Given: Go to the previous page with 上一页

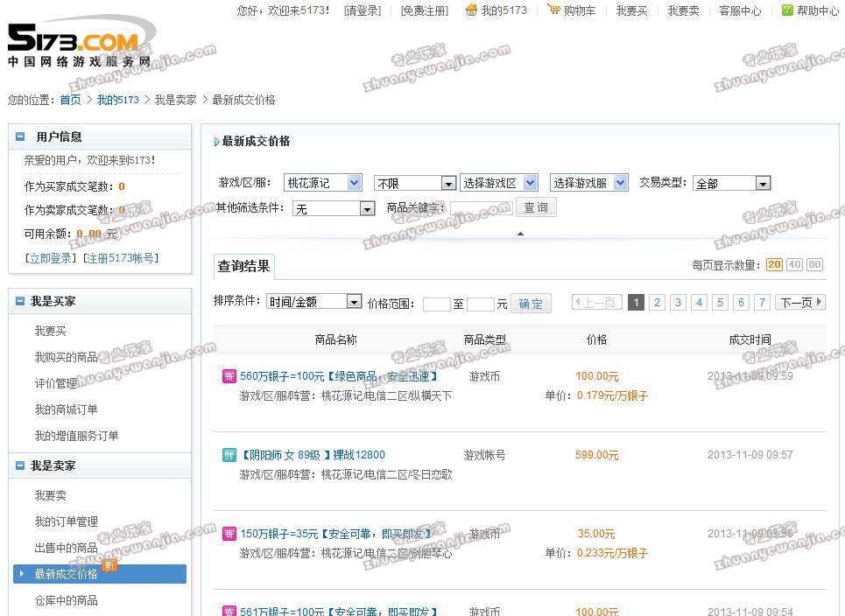Looking at the screenshot, I should [597, 302].
